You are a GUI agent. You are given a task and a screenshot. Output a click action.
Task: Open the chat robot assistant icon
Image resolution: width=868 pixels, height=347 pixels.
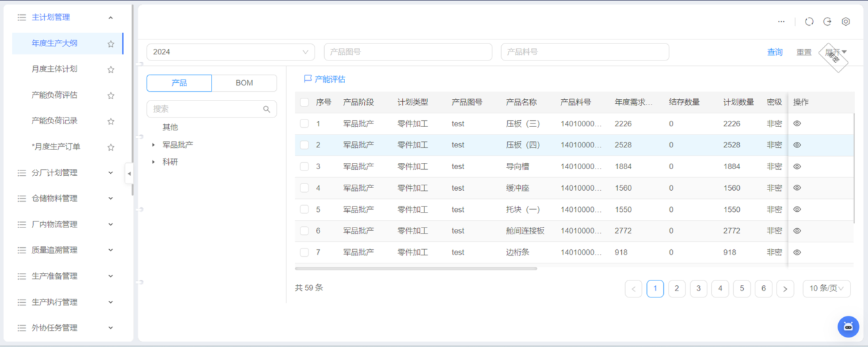(x=848, y=327)
